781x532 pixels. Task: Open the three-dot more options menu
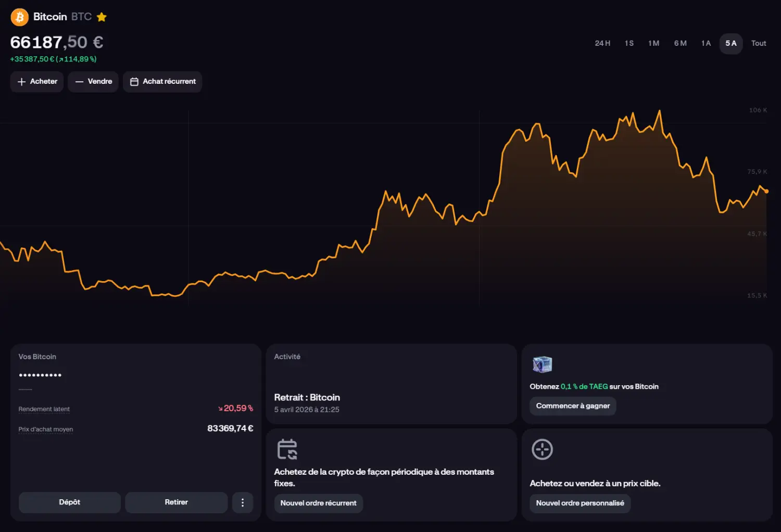point(243,502)
